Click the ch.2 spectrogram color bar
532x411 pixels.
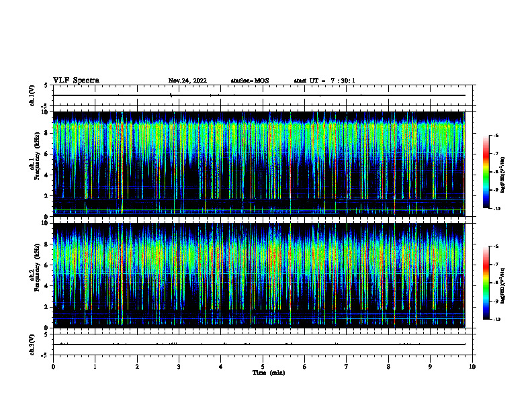[x=486, y=283]
